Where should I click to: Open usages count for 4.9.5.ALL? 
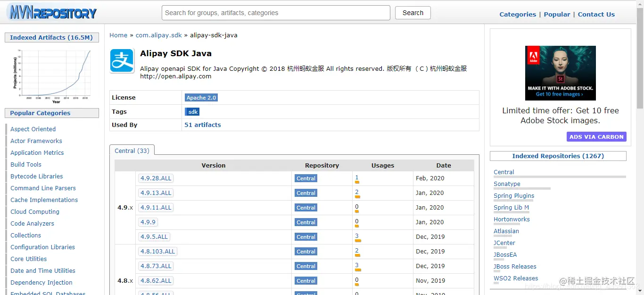357,236
